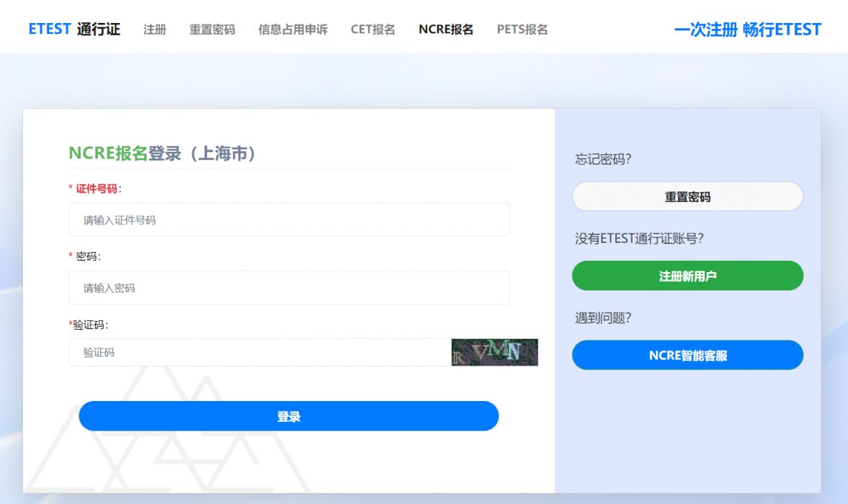Go to the 注册 navigation item

tap(155, 30)
